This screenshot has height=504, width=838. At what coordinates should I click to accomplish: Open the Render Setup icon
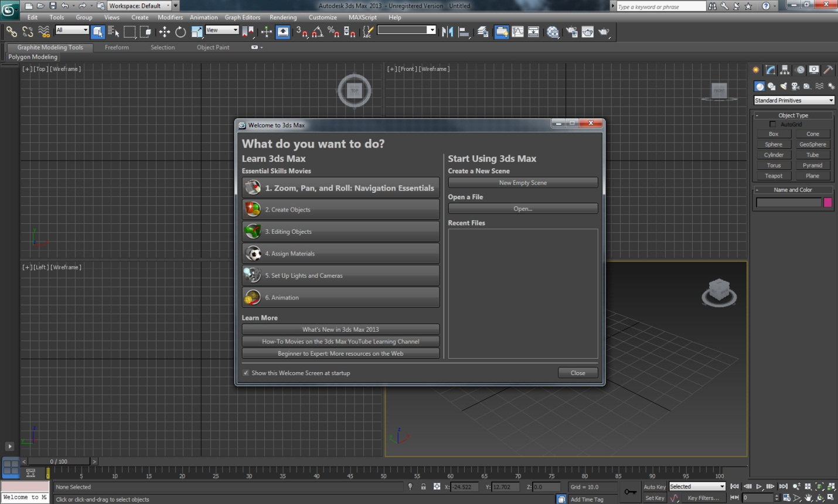[x=571, y=32]
